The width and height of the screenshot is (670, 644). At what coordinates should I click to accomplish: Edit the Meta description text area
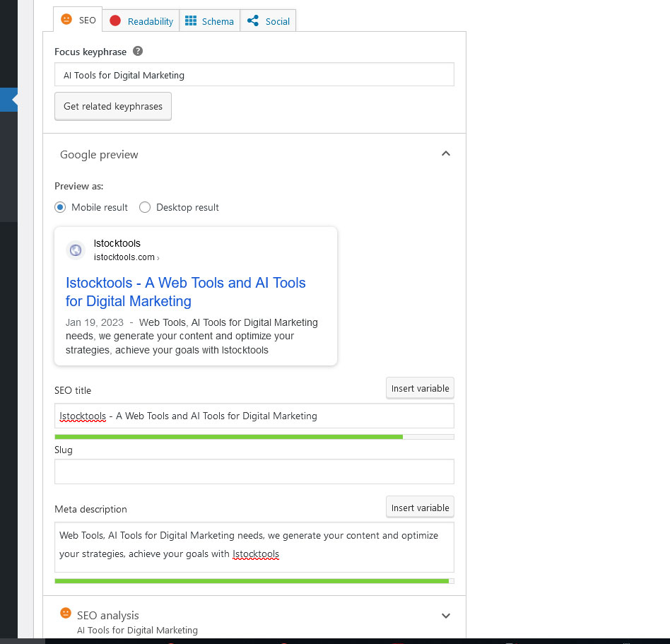[254, 547]
